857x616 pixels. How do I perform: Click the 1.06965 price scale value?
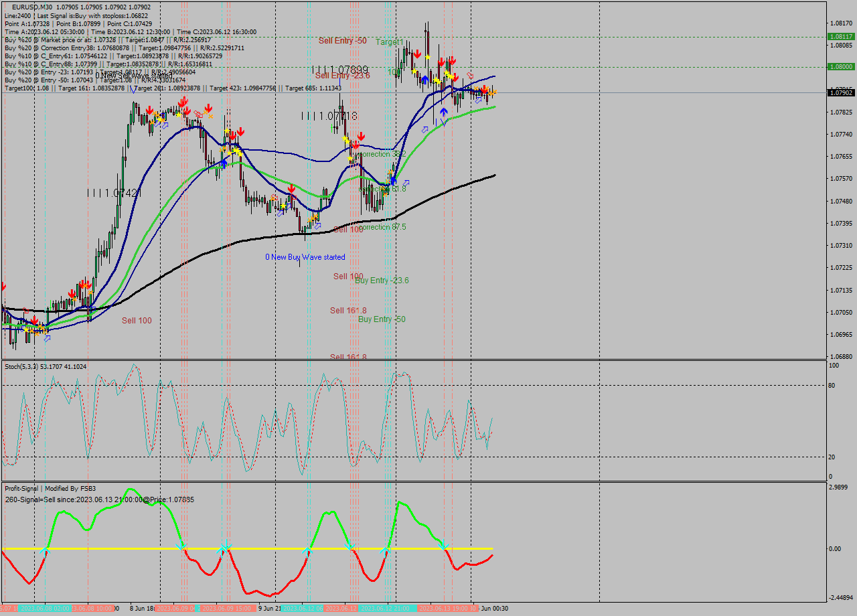tap(841, 334)
